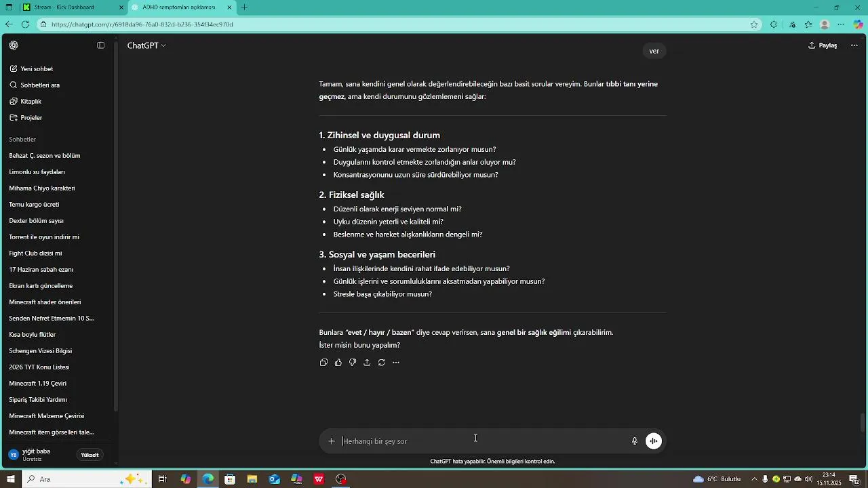Open the Windows Start menu
868x488 pixels.
click(x=10, y=479)
